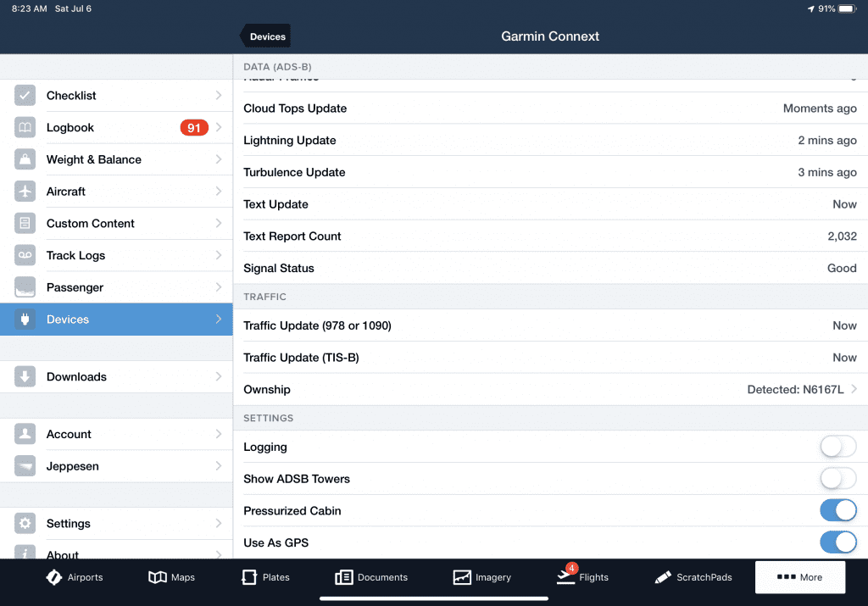Open the Airports section

(75, 577)
